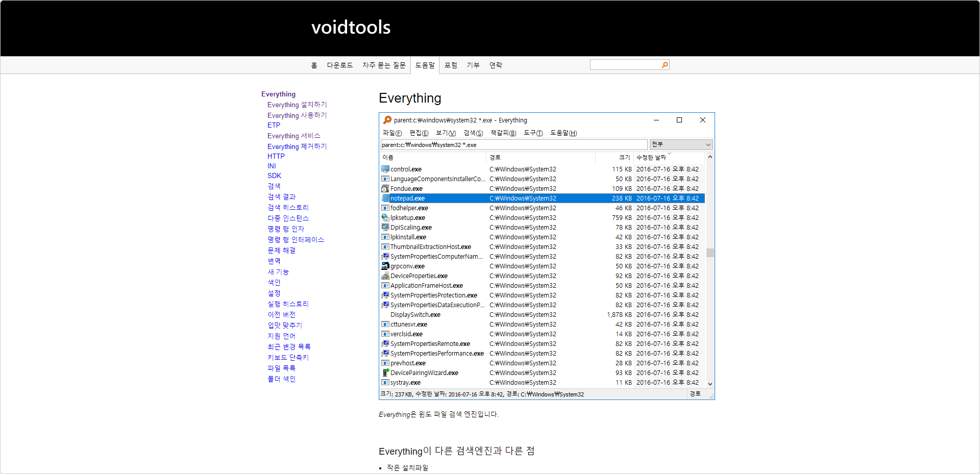Image resolution: width=980 pixels, height=474 pixels.
Task: Click the verclsid.exe file icon
Action: (385, 334)
